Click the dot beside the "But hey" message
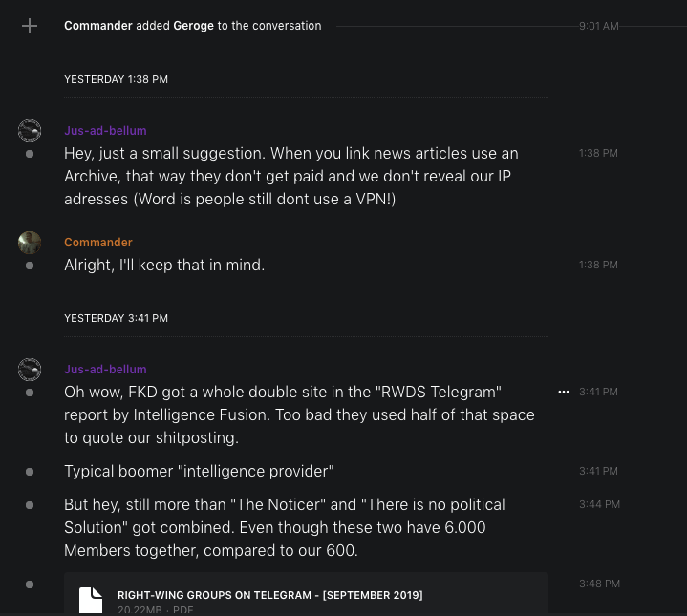The image size is (687, 616). [x=30, y=504]
